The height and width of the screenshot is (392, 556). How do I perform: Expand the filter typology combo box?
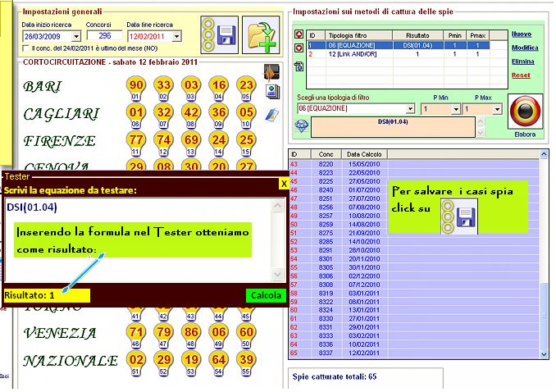410,108
